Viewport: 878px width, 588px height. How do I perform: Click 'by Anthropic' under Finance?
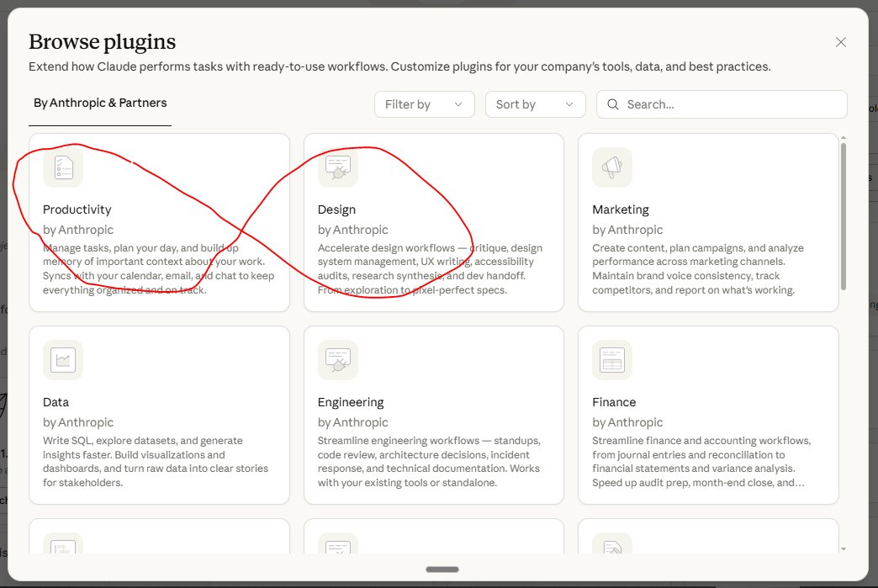click(627, 422)
